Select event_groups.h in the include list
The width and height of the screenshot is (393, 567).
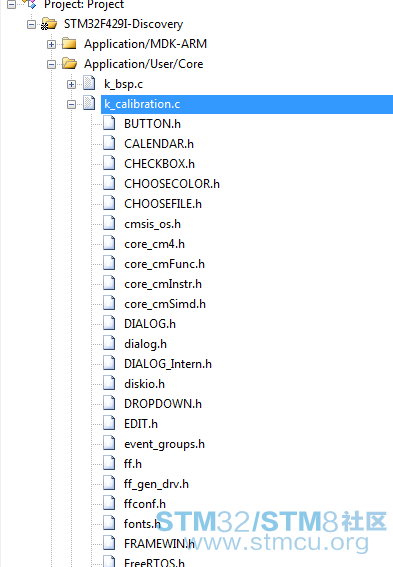pyautogui.click(x=165, y=444)
